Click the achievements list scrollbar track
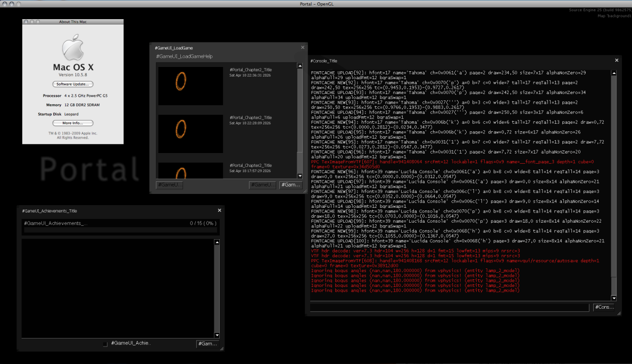Viewport: 632px width, 364px height. point(217,289)
